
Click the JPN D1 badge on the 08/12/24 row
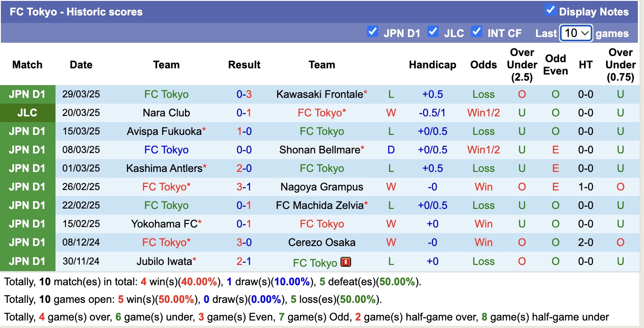point(27,242)
